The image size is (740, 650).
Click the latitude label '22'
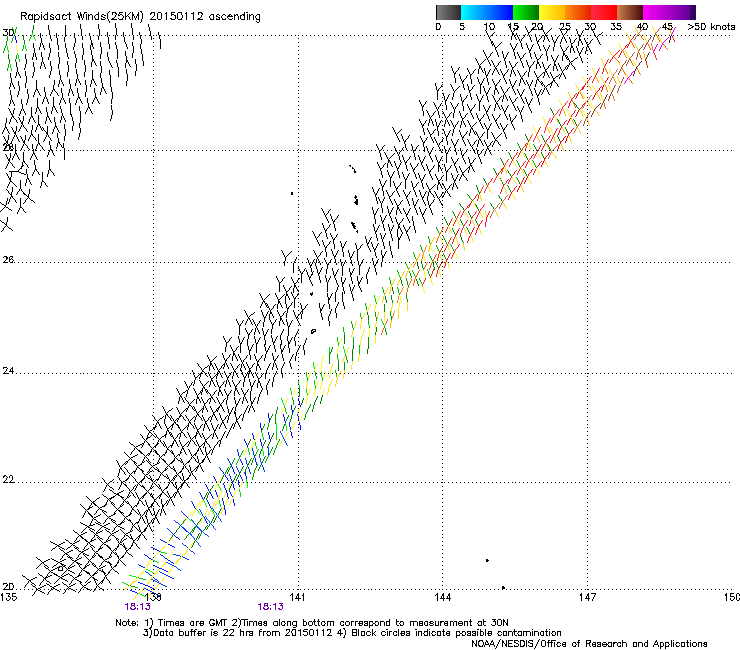pyautogui.click(x=8, y=480)
